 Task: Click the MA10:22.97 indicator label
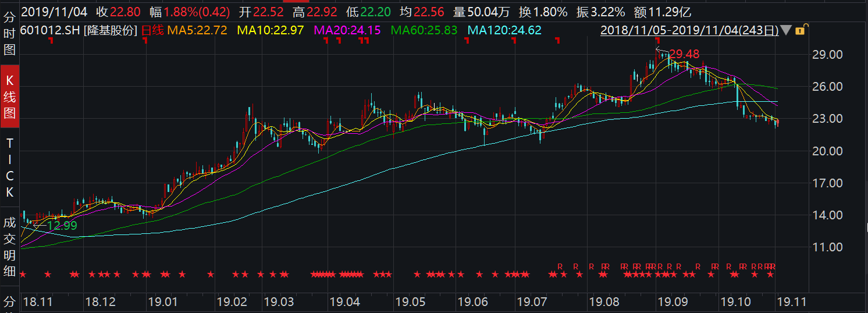pyautogui.click(x=269, y=30)
